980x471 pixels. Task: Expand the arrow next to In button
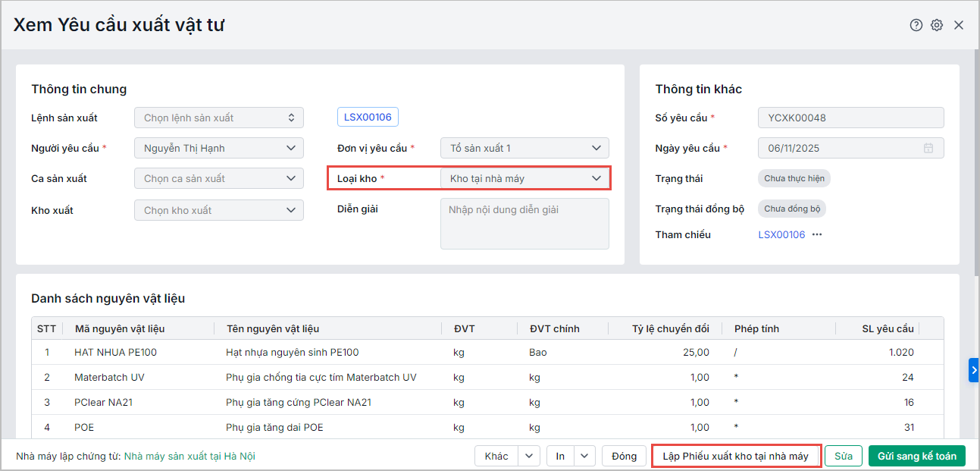tap(584, 456)
